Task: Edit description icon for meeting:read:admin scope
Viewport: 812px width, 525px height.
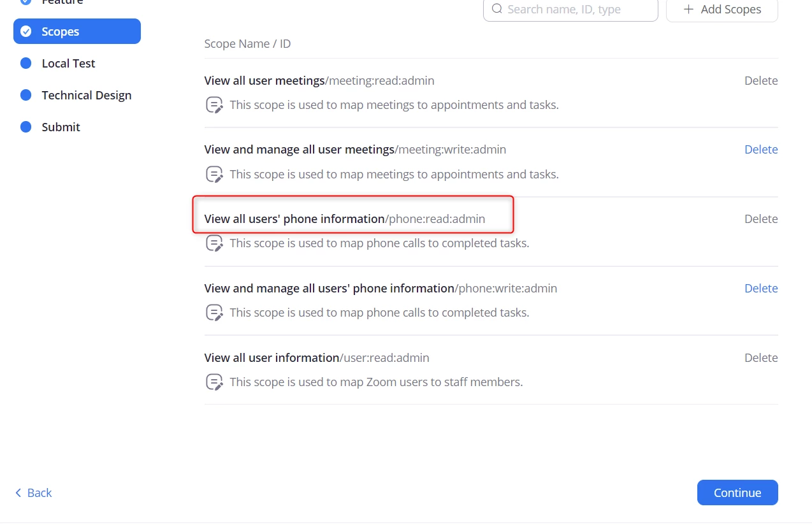Action: 215,105
